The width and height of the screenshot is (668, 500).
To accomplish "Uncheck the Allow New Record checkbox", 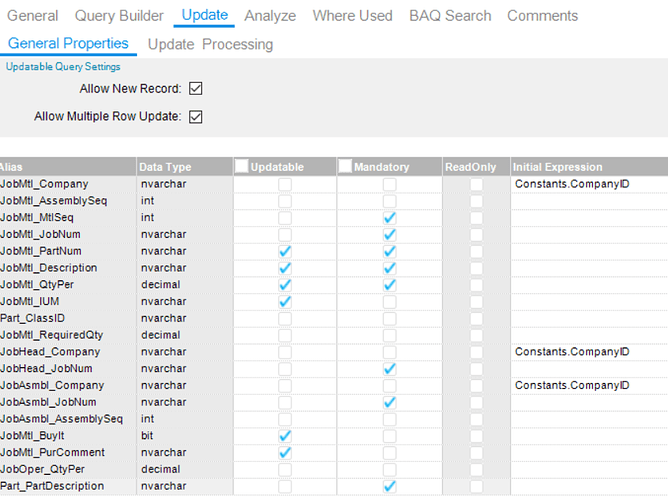I will click(196, 89).
